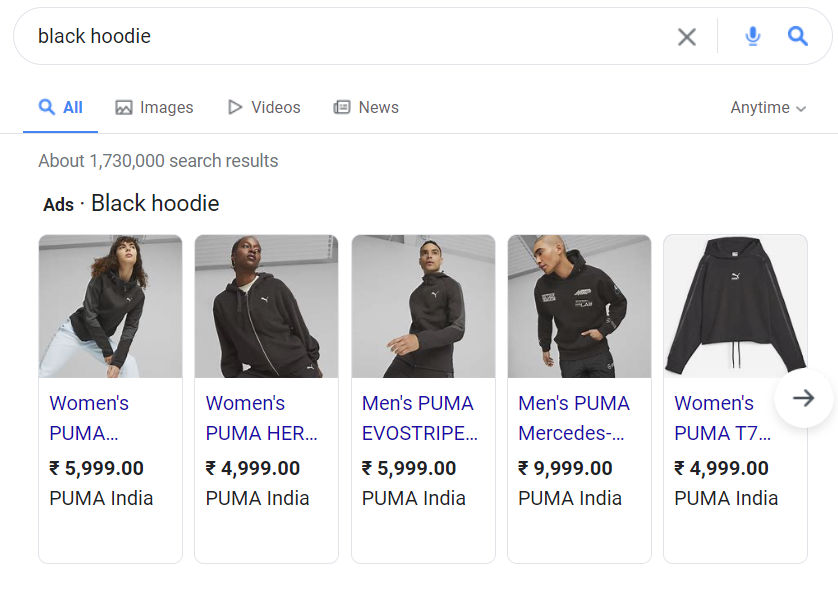
Task: Start voice search with microphone icon
Action: point(752,36)
